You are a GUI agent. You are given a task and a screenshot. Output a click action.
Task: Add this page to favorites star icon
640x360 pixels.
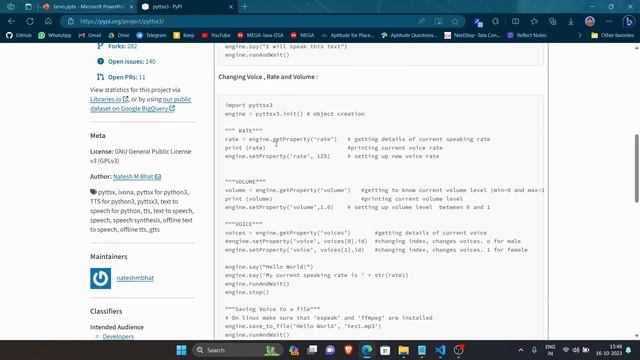455,21
